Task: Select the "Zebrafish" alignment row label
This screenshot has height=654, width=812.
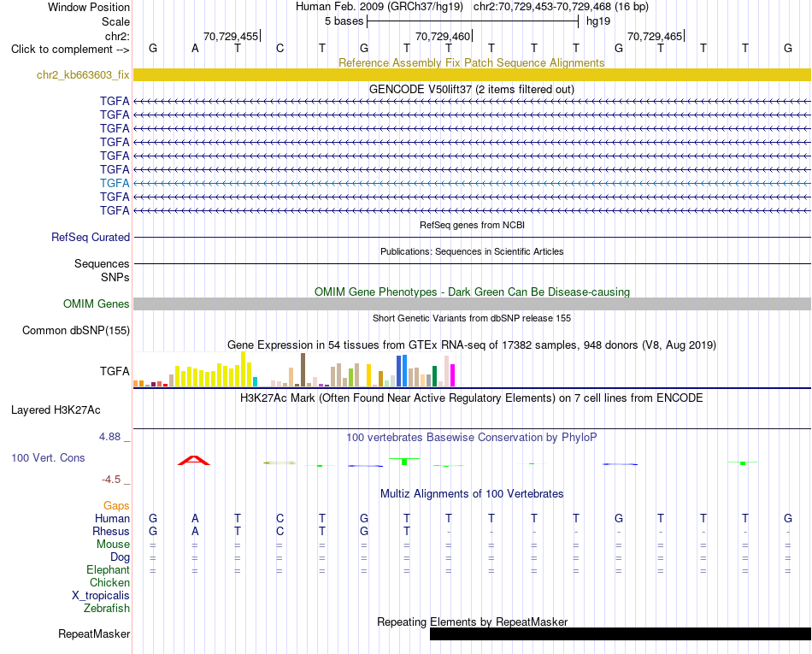Action: click(107, 609)
